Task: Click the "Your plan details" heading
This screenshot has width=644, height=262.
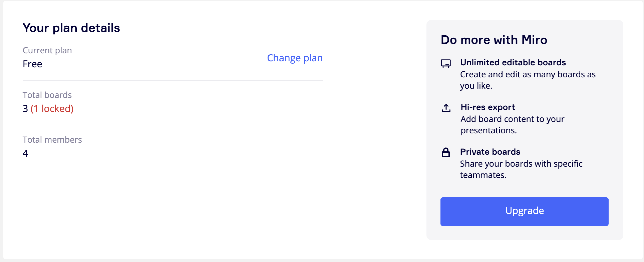Action: (71, 28)
